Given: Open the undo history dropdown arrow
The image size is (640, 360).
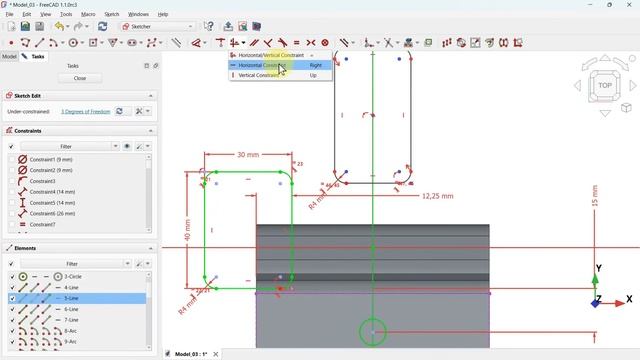Looking at the screenshot, I should (67, 27).
